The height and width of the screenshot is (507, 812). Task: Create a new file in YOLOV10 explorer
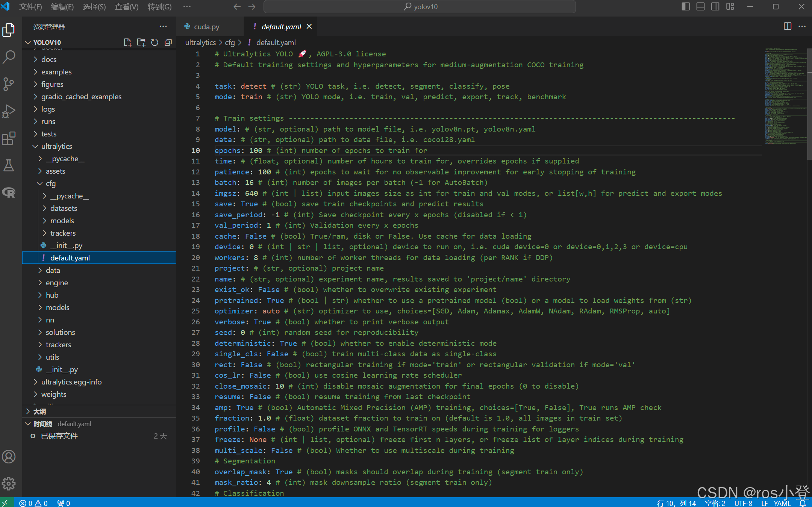point(128,42)
